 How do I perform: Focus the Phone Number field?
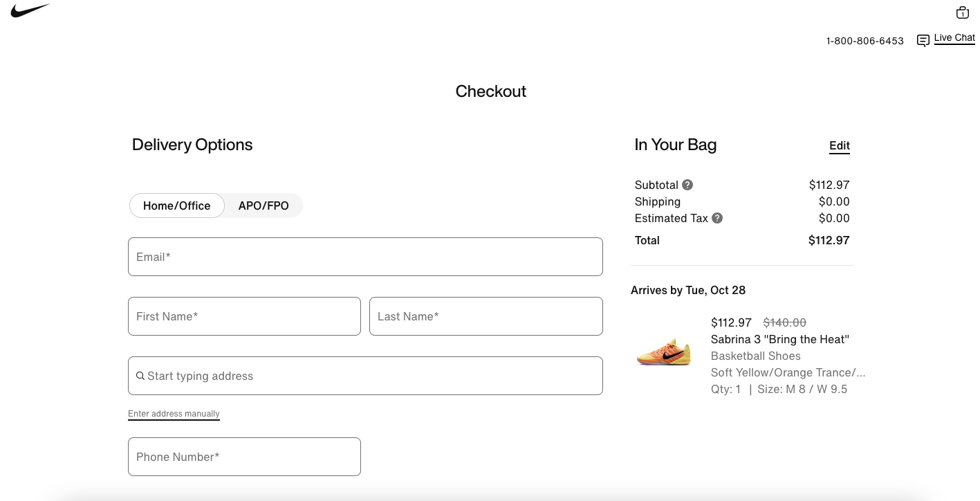(244, 457)
